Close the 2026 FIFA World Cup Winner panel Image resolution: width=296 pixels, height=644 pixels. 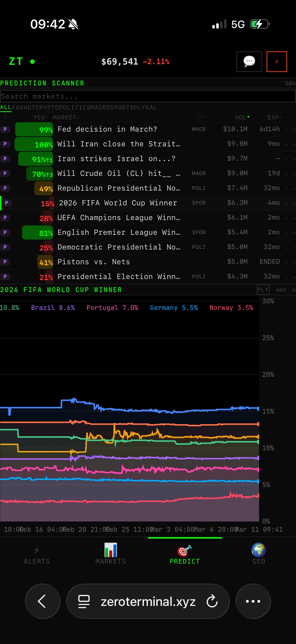point(294,290)
